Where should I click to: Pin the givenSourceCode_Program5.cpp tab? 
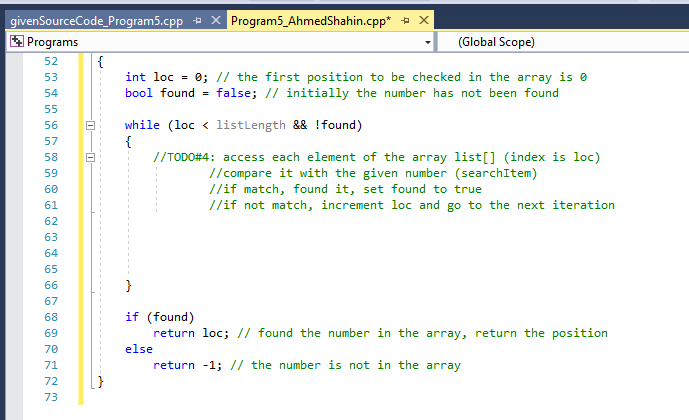click(x=197, y=21)
